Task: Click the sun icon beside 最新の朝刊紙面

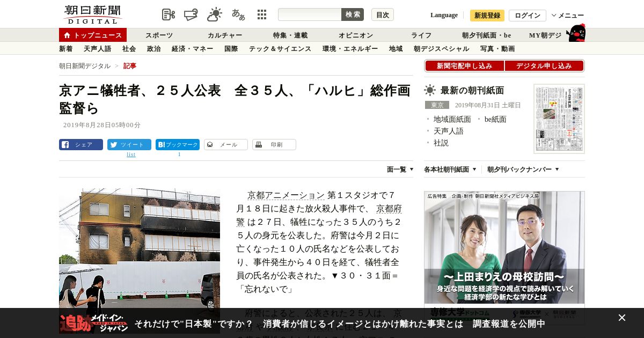Action: pos(430,90)
